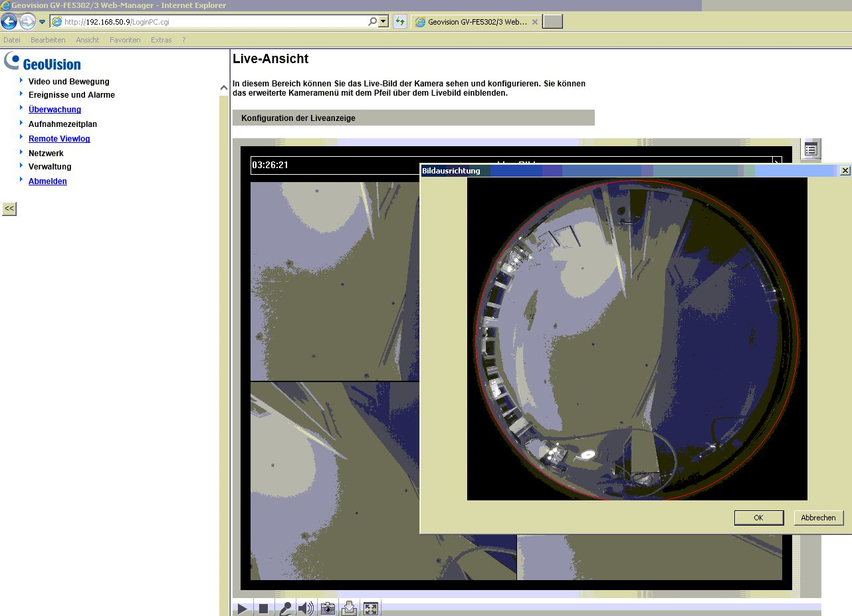
Task: Close the Bildausrichtung dialog
Action: click(x=845, y=171)
